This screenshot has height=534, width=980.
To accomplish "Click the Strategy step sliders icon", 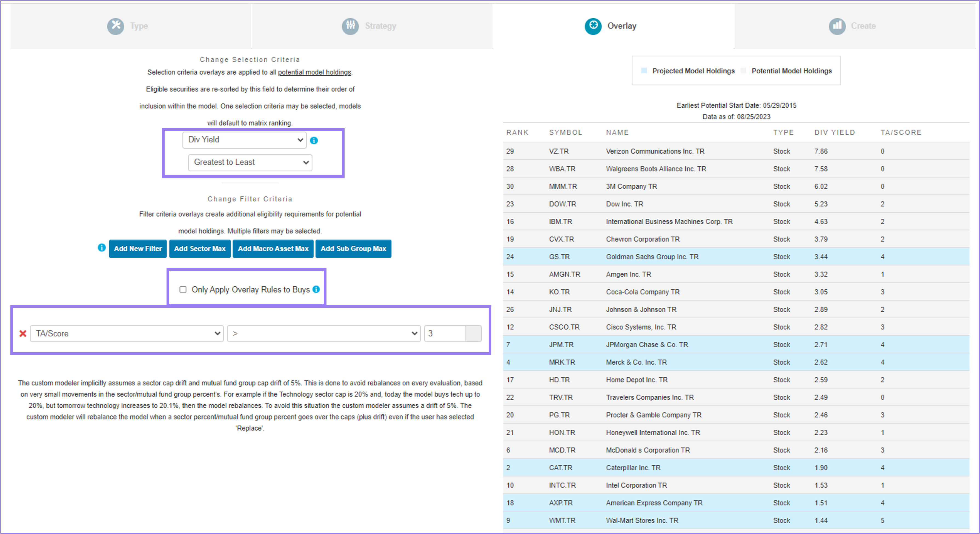I will tap(350, 26).
